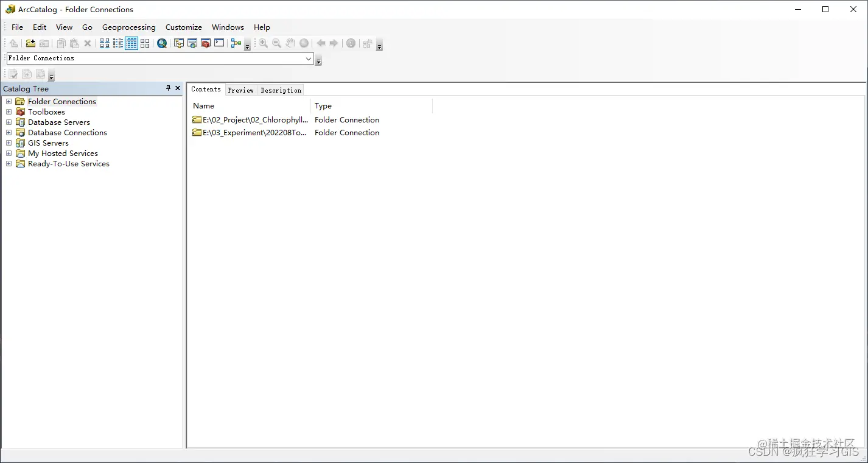The height and width of the screenshot is (463, 868).
Task: Close the Catalog Tree panel
Action: point(178,88)
